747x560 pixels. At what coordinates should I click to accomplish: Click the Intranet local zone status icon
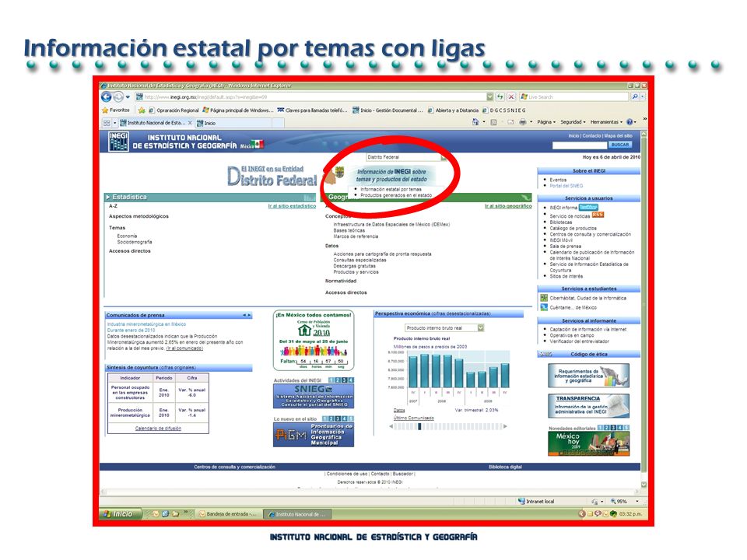coord(521,501)
